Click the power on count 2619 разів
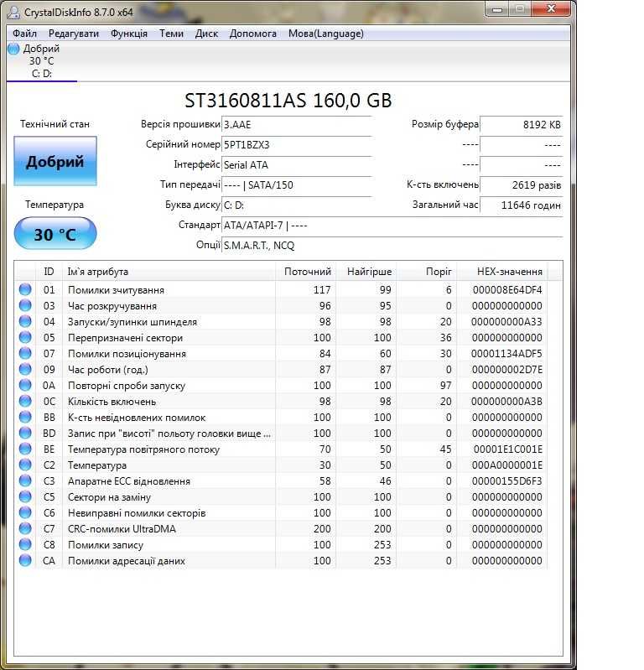The width and height of the screenshot is (644, 670). (521, 185)
